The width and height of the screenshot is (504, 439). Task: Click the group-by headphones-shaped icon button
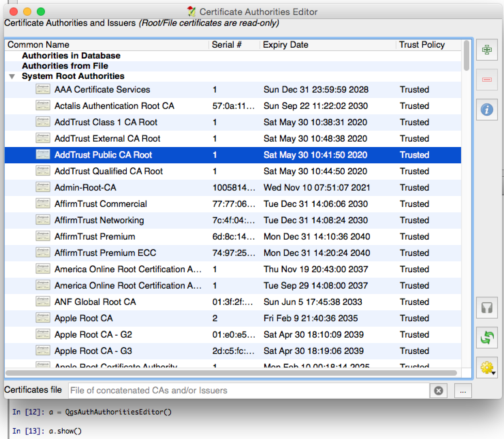pyautogui.click(x=487, y=308)
